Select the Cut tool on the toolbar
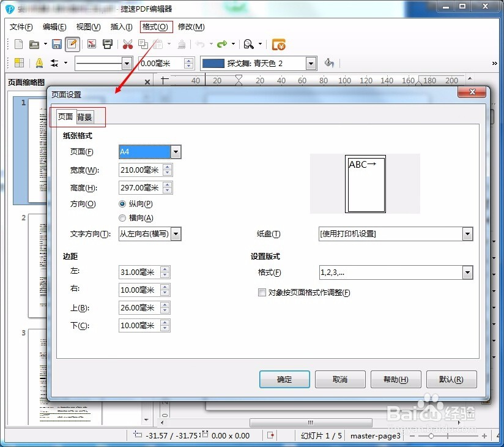This screenshot has height=447, width=504. [128, 43]
